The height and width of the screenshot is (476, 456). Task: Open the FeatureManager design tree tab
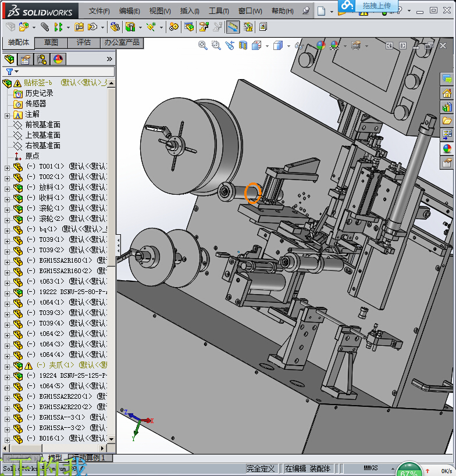(9, 59)
